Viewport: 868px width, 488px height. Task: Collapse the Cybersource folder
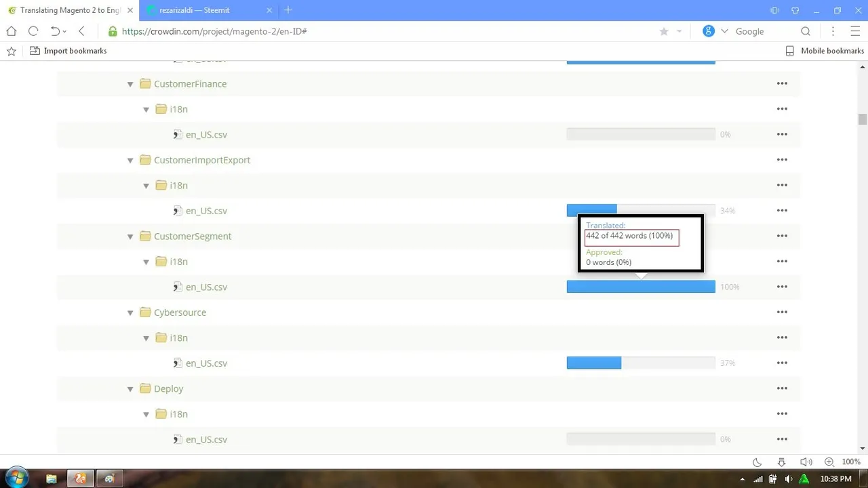pyautogui.click(x=130, y=313)
